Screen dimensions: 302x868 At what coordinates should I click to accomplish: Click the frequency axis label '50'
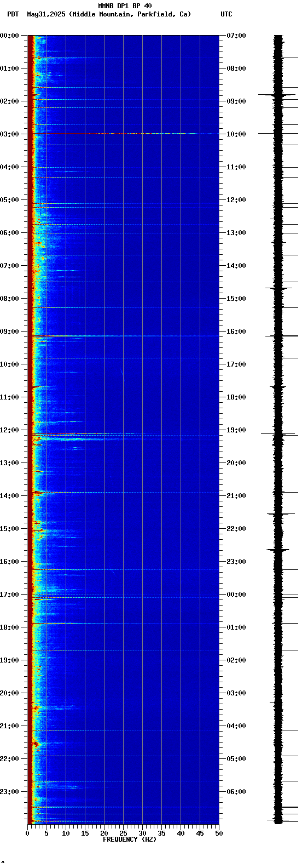pos(219,833)
